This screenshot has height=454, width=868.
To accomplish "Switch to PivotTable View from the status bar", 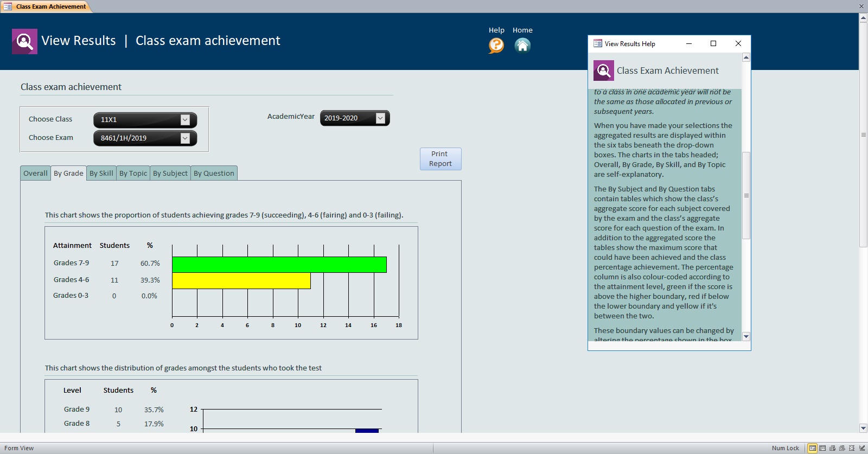I will (832, 448).
